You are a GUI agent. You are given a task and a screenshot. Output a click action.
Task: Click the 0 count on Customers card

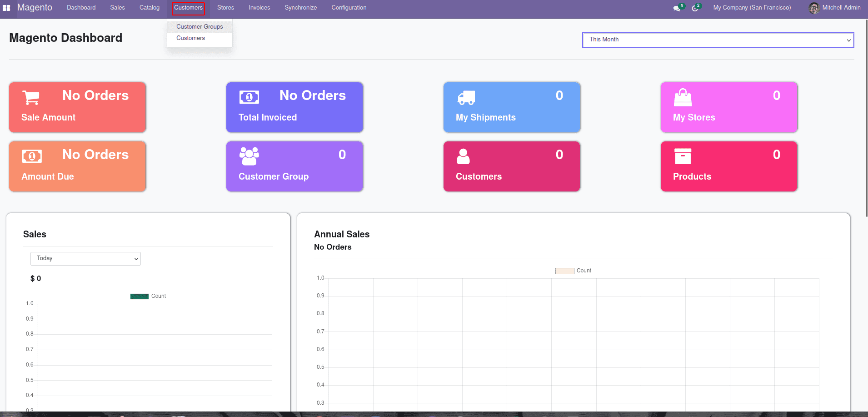pyautogui.click(x=559, y=155)
